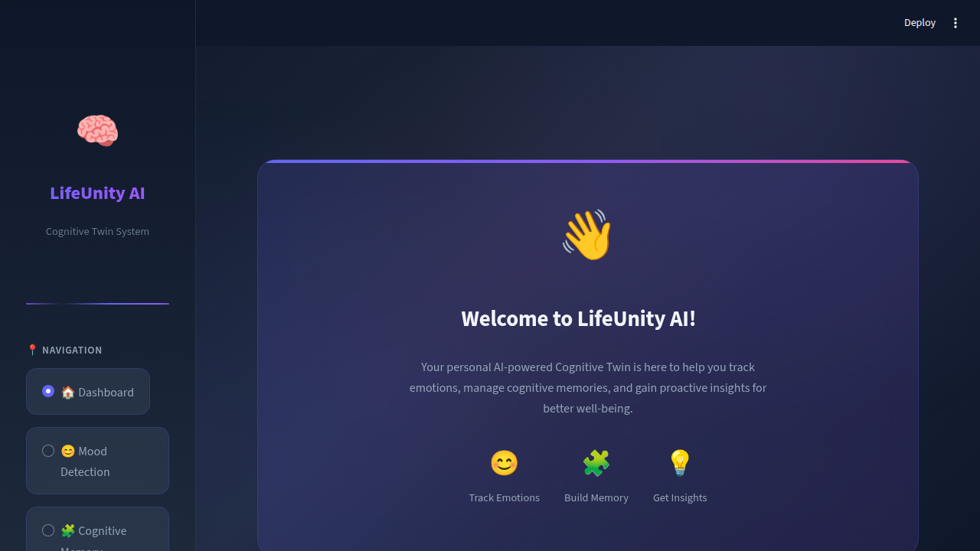Screen dimensions: 980x551
Task: Open the three-dot main menu
Action: coord(955,23)
